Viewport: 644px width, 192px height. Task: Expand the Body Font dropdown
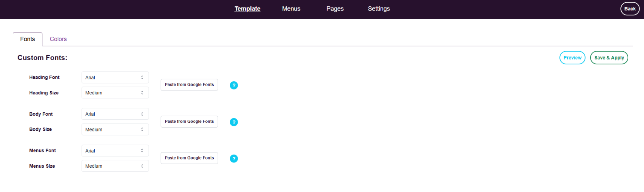click(x=115, y=114)
